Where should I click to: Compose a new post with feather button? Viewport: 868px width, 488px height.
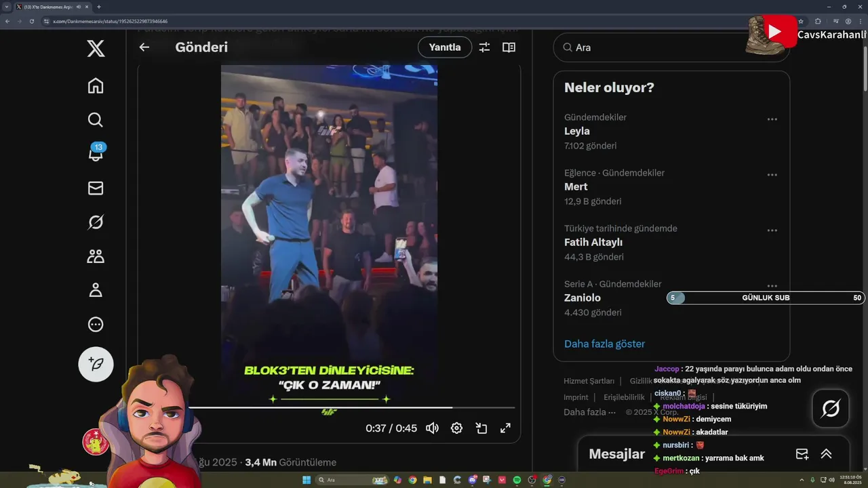click(96, 365)
